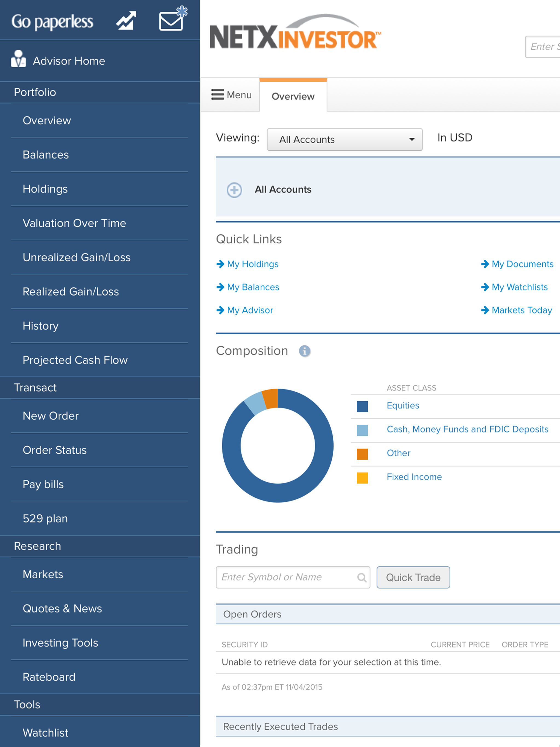Click the Advisor Home person icon
560x747 pixels.
coord(19,59)
